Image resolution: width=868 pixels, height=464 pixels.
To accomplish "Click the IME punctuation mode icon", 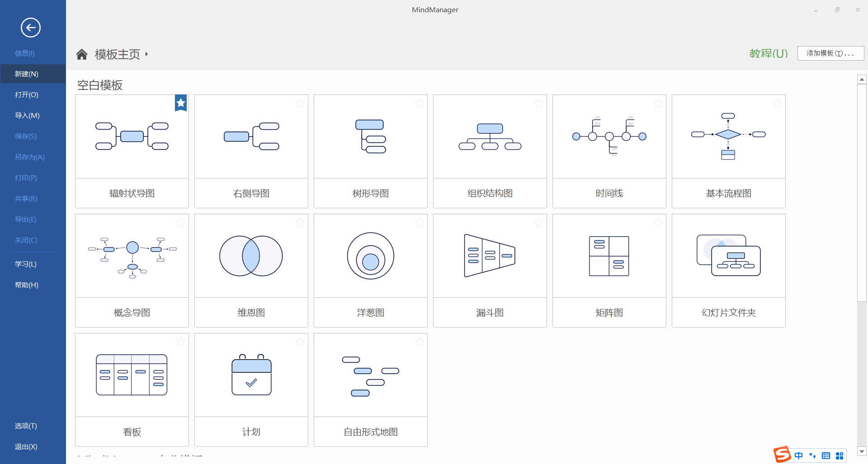I will 812,455.
